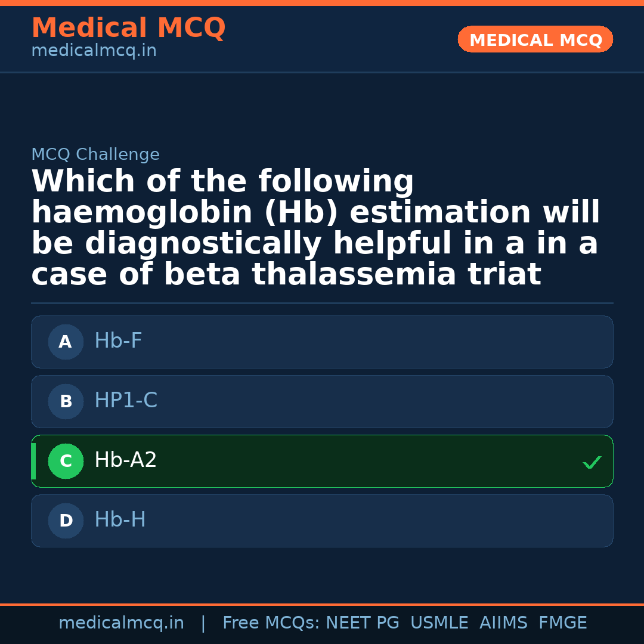Click Free MCQs footer text
The height and width of the screenshot is (644, 644).
point(271,623)
